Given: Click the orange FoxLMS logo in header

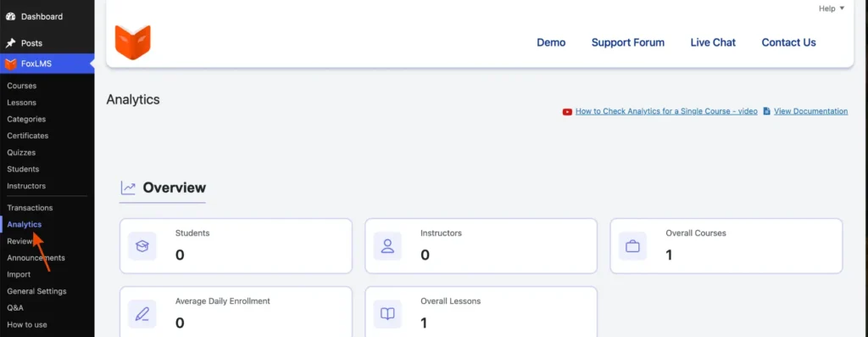Looking at the screenshot, I should click(x=133, y=42).
